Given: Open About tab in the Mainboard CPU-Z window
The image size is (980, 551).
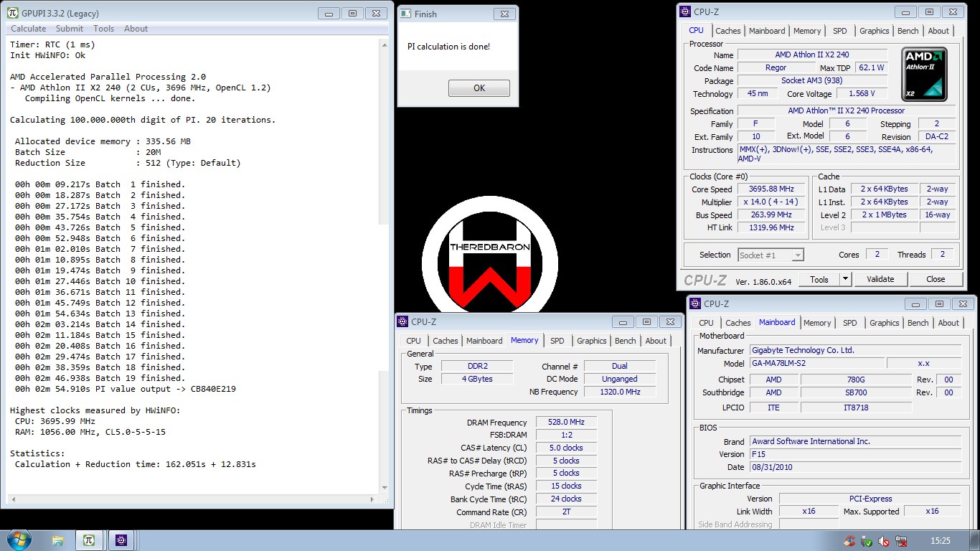Looking at the screenshot, I should coord(948,323).
